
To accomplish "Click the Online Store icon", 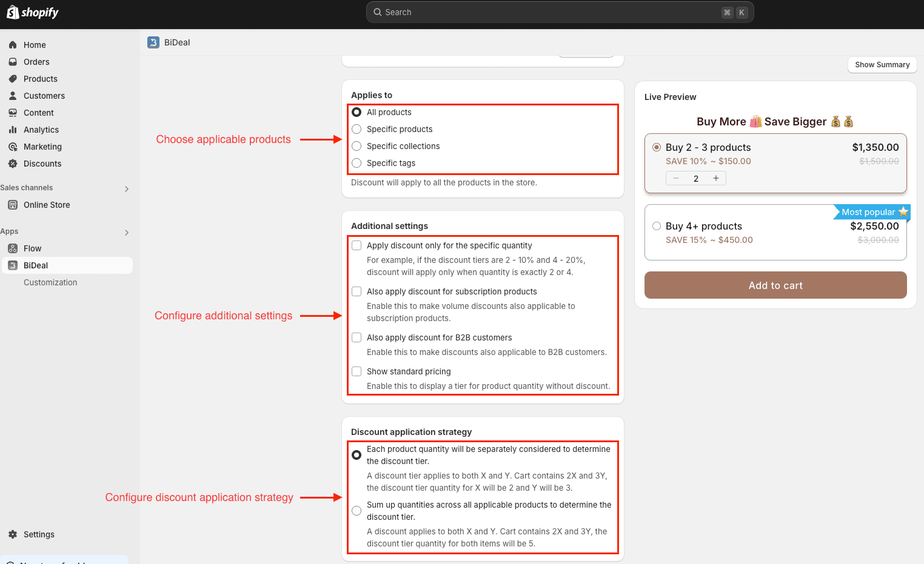I will [13, 205].
